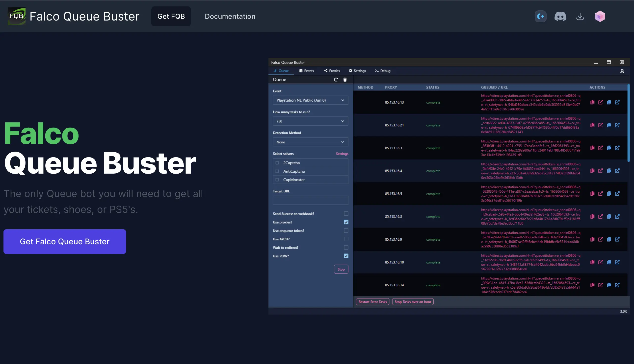Open the Documentation link
This screenshot has width=634, height=364.
coord(230,17)
